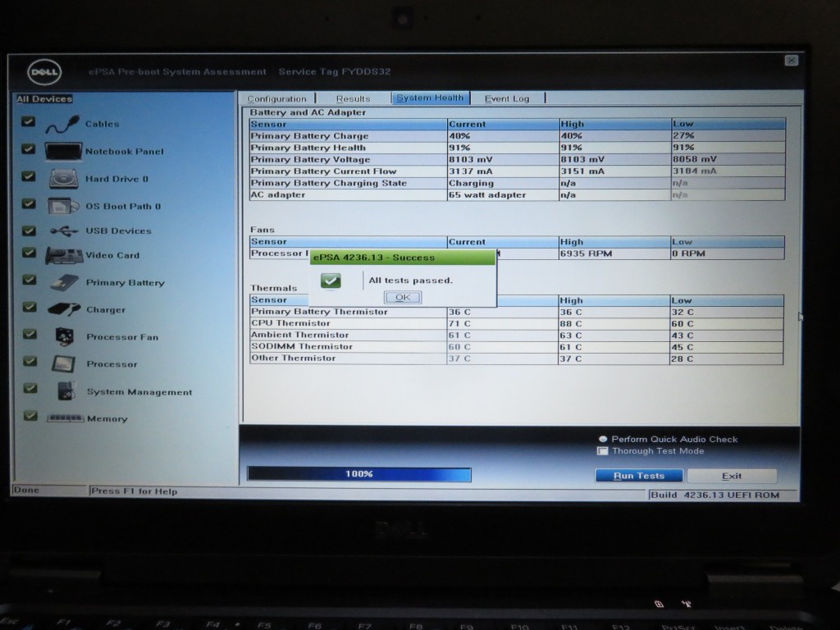Viewport: 840px width, 630px height.
Task: Toggle the Memory checkbox
Action: click(30, 416)
